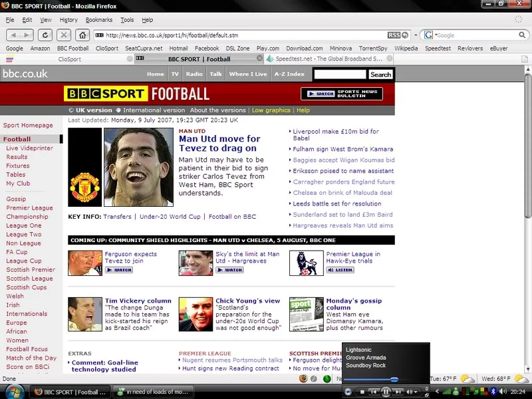Click the Firefox icon in the status bar
Screen dimensions: 532x399
pos(303,378)
